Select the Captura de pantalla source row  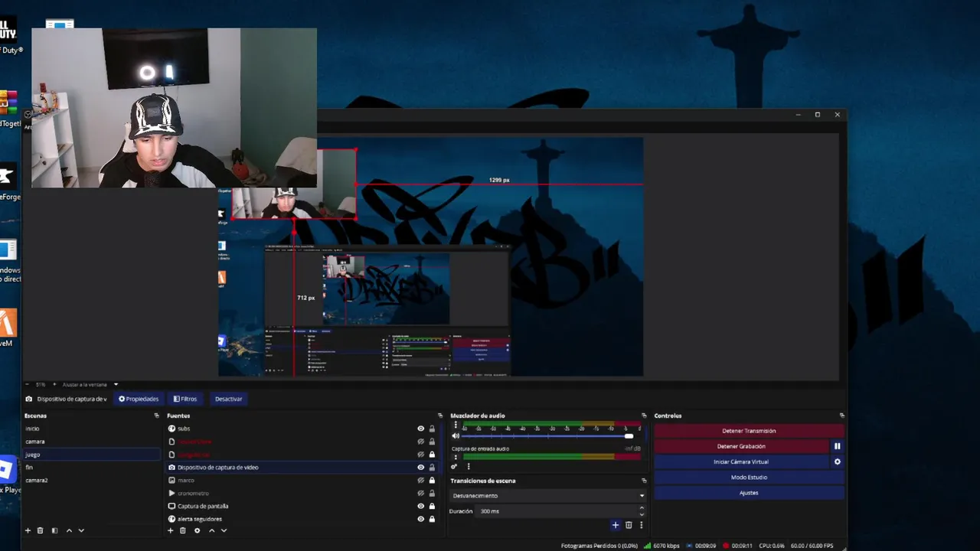point(302,506)
